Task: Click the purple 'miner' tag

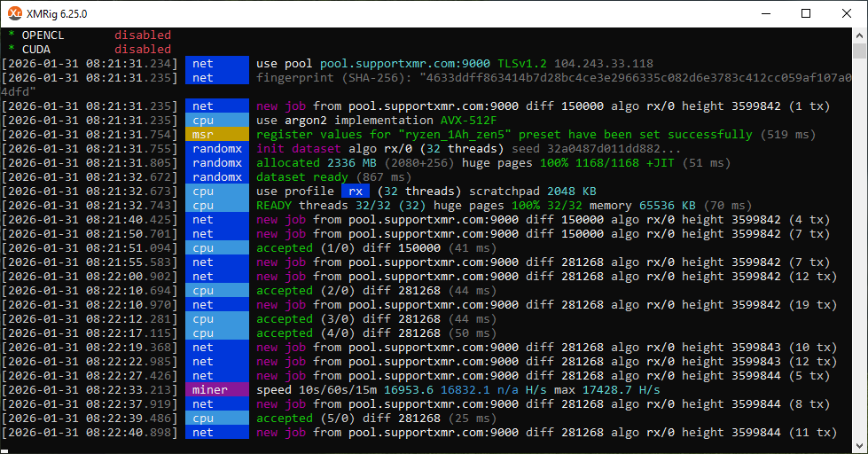Action: pos(217,390)
